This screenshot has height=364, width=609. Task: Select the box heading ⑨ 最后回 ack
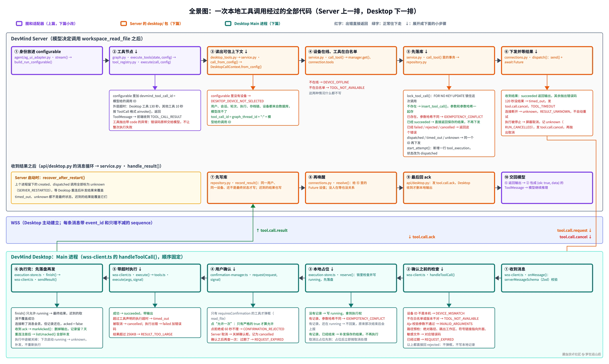pyautogui.click(x=419, y=177)
